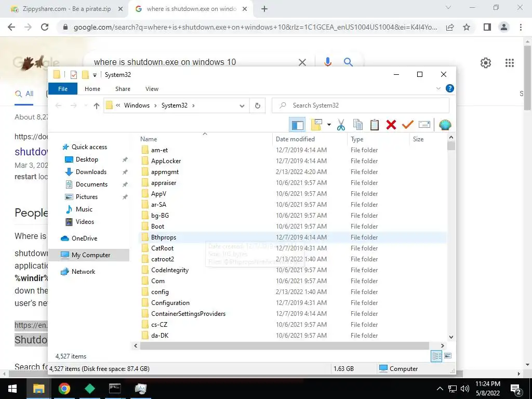Select Documents in navigation pane

[91, 184]
